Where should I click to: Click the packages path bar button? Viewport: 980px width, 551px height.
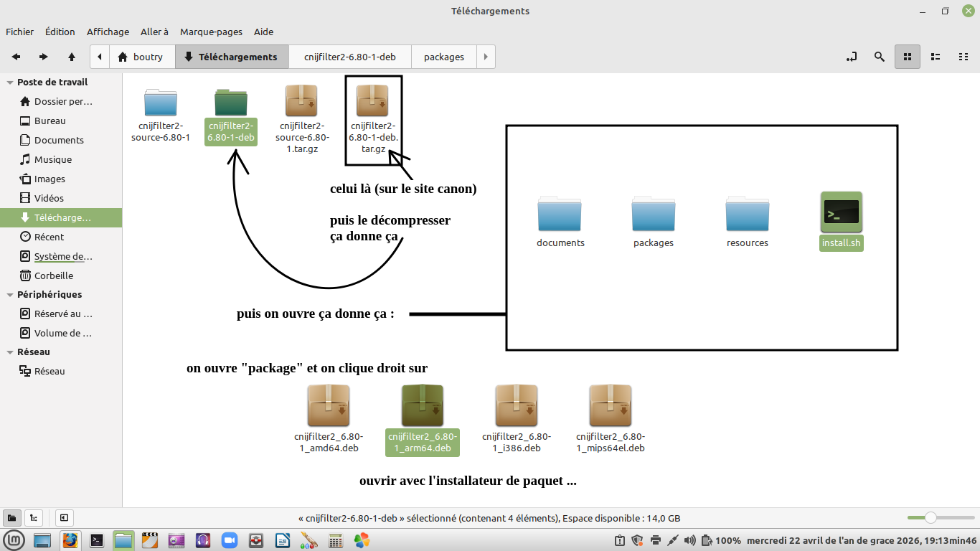click(x=443, y=57)
